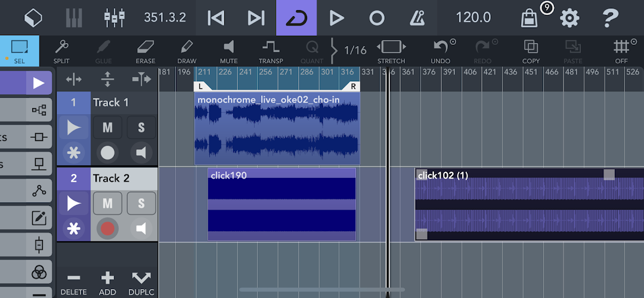Start playback with Play button

point(336,18)
